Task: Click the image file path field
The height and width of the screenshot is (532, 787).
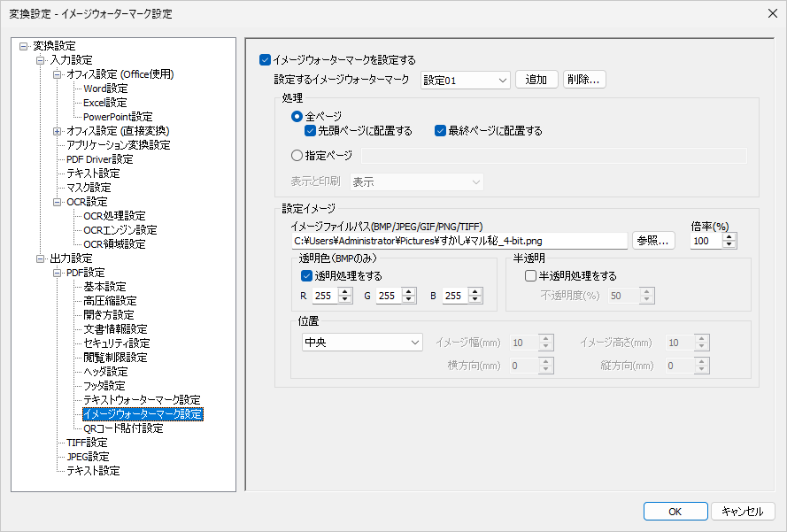Action: pyautogui.click(x=459, y=240)
